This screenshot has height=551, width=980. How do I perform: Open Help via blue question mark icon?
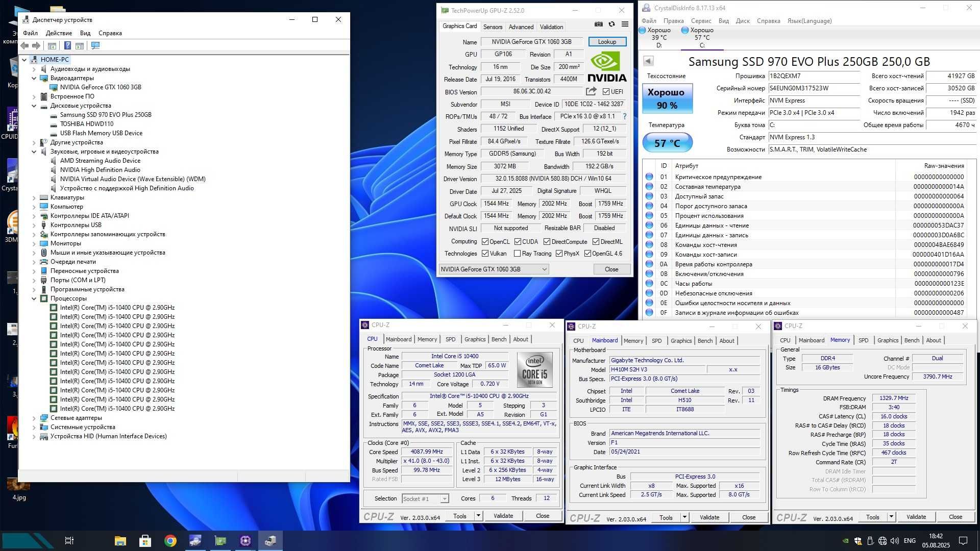click(67, 45)
